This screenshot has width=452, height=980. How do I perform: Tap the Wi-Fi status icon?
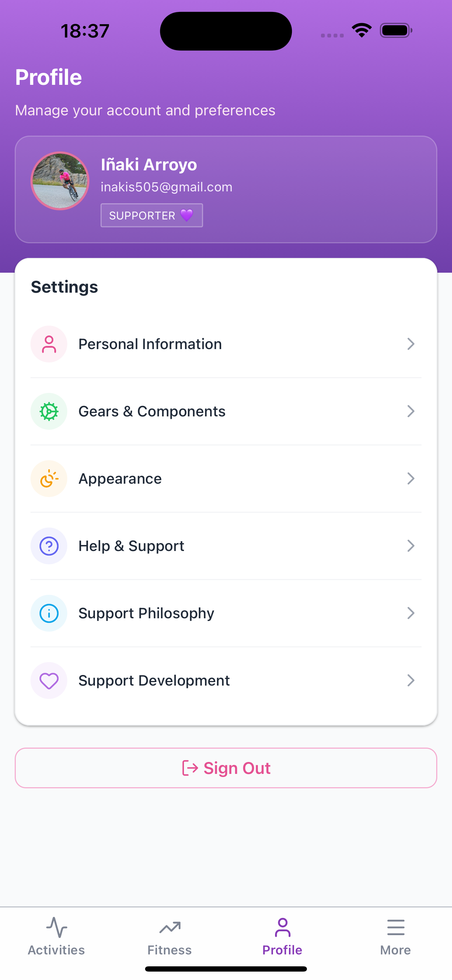pyautogui.click(x=362, y=30)
